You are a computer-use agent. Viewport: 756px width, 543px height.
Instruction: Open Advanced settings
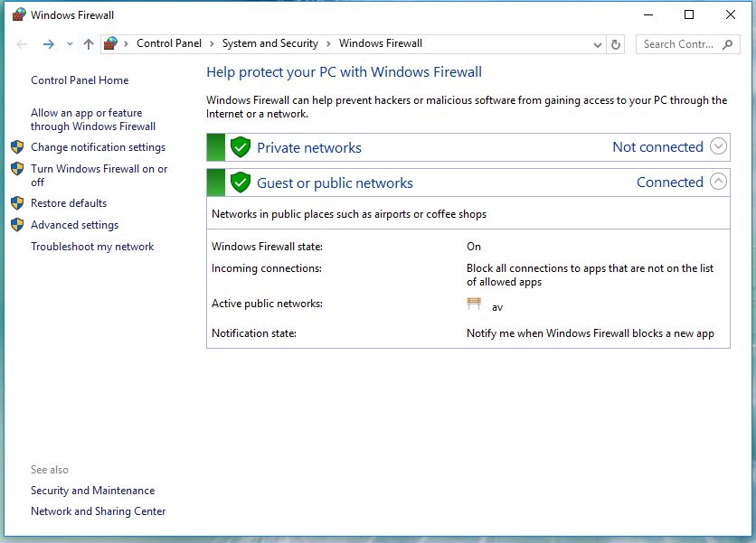(74, 225)
